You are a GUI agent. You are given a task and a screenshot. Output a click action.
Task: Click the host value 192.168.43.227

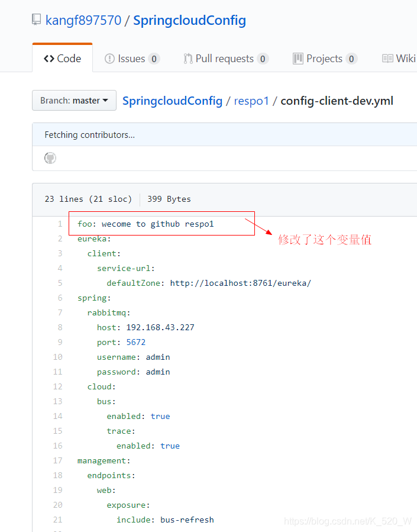(160, 327)
